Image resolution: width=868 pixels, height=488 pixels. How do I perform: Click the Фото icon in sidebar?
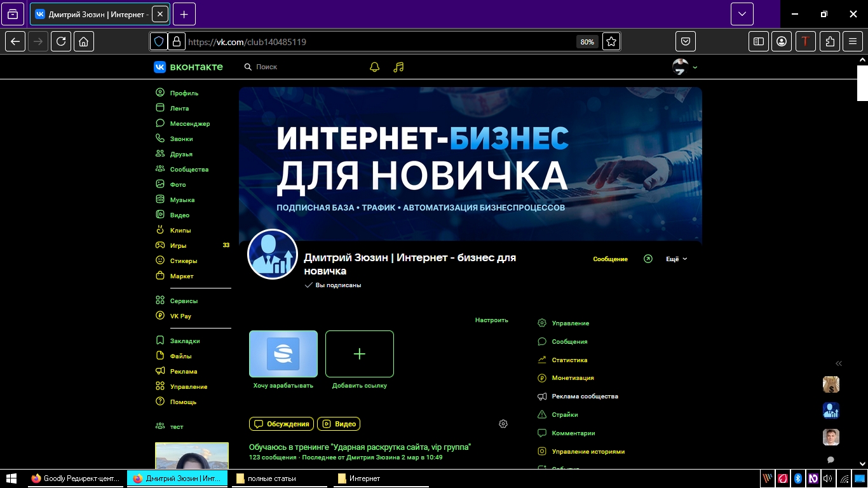click(160, 184)
